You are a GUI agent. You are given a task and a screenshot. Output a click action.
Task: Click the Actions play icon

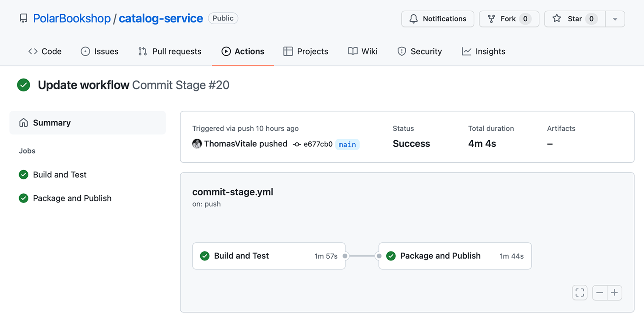226,51
